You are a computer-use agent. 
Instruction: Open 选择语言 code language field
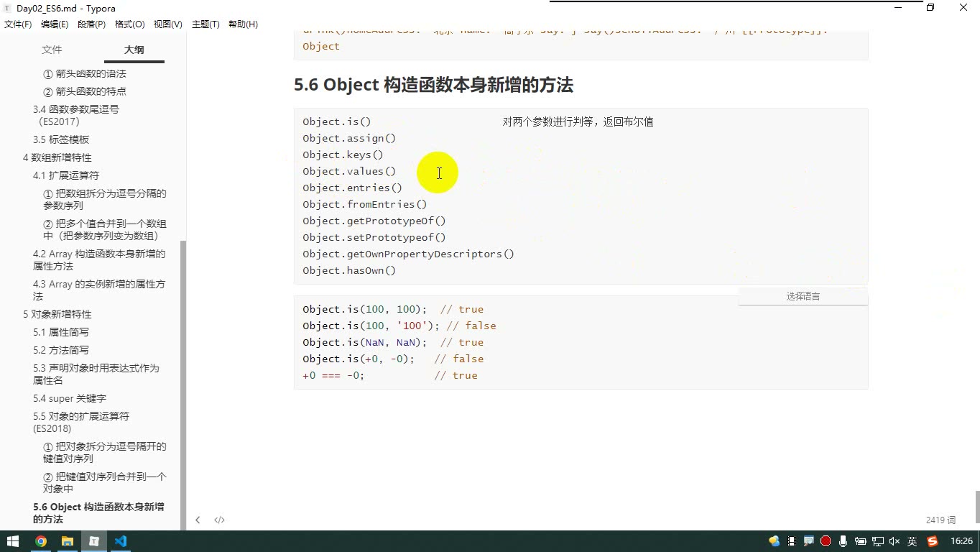[803, 296]
